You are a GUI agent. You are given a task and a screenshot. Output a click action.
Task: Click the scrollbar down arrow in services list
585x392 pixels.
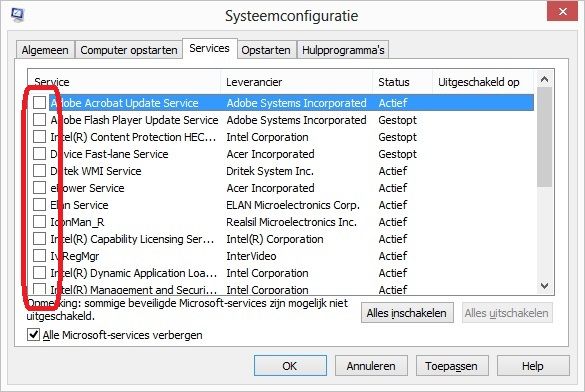point(544,286)
